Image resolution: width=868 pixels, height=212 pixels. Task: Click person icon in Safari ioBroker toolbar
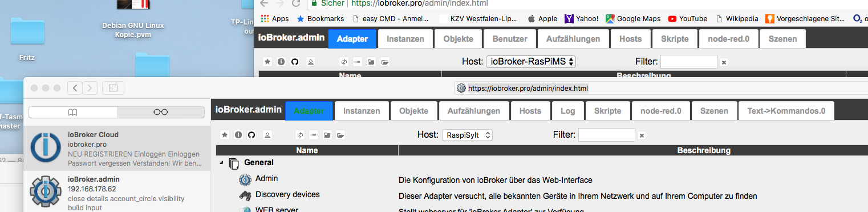coord(267,135)
